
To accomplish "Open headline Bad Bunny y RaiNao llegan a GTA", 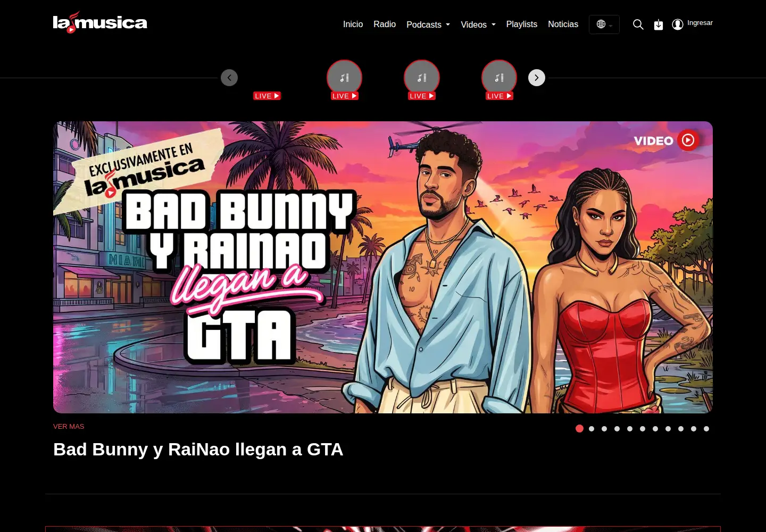I will coord(198,450).
